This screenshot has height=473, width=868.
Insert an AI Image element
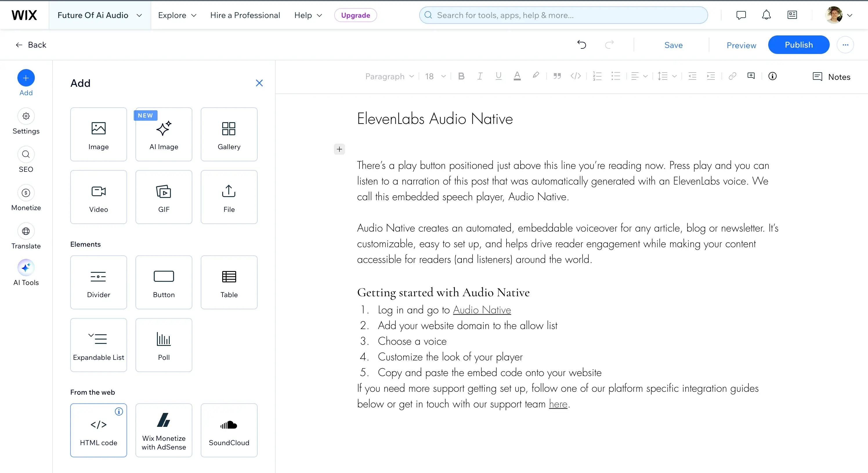(163, 134)
